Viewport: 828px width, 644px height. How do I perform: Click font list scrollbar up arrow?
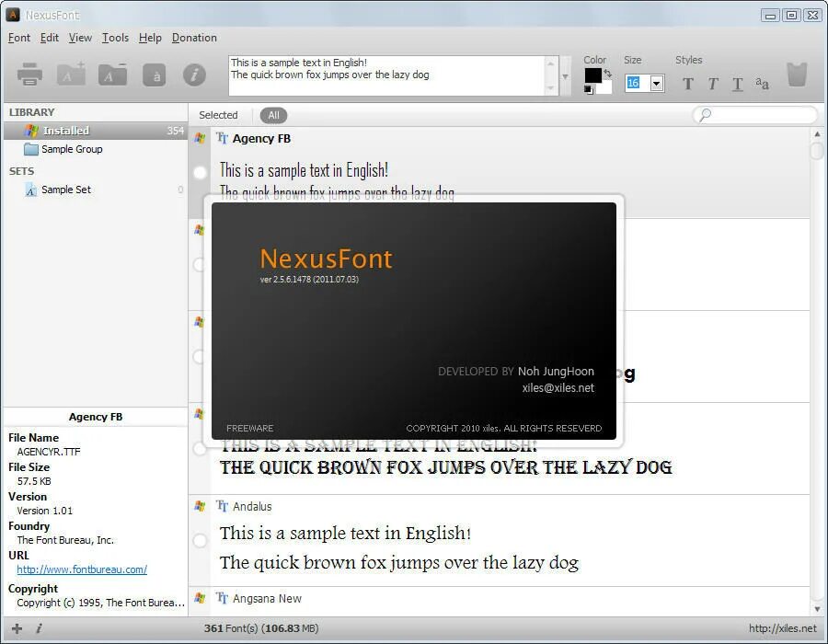818,134
